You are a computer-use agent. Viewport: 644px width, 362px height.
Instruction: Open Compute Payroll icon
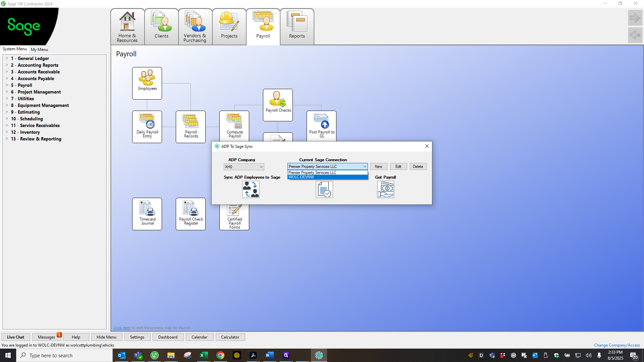[x=234, y=126]
